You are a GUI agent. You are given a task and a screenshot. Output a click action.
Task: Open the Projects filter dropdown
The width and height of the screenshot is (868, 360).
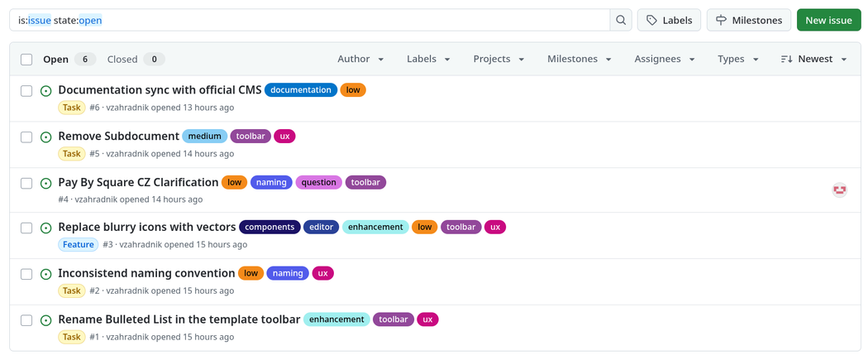click(x=498, y=59)
